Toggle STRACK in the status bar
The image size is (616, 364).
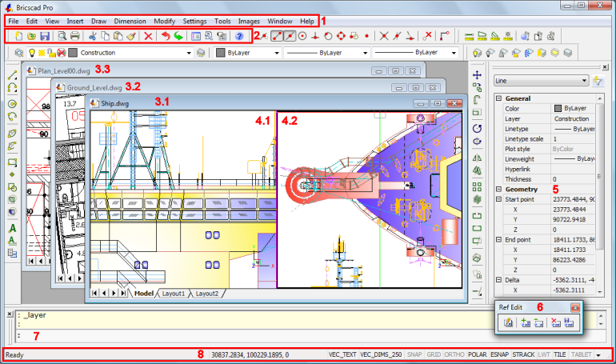pyautogui.click(x=523, y=354)
